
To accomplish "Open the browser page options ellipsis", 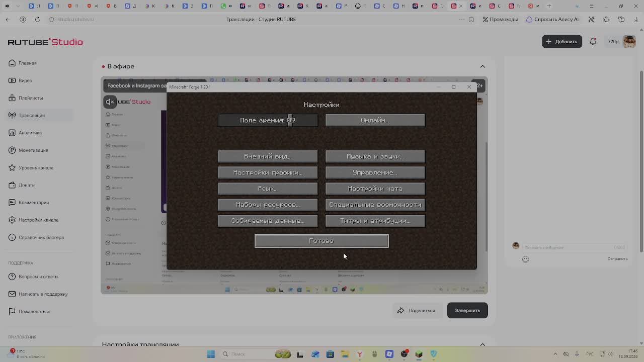I will 462,19.
